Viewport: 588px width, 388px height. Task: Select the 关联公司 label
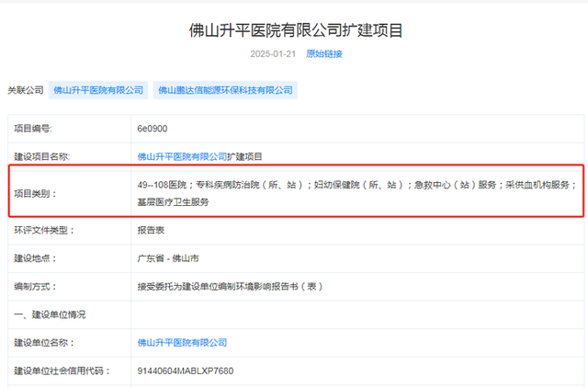(x=26, y=90)
